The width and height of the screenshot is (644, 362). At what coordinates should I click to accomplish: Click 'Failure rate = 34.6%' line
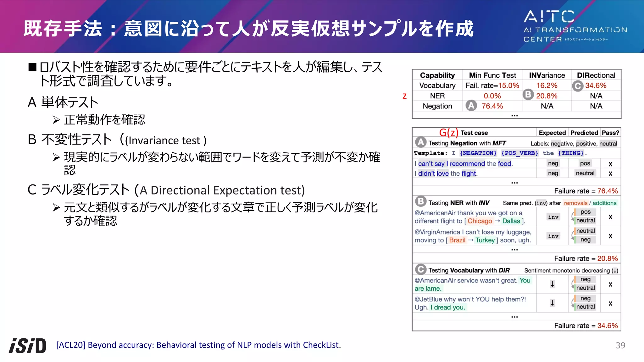coord(586,326)
